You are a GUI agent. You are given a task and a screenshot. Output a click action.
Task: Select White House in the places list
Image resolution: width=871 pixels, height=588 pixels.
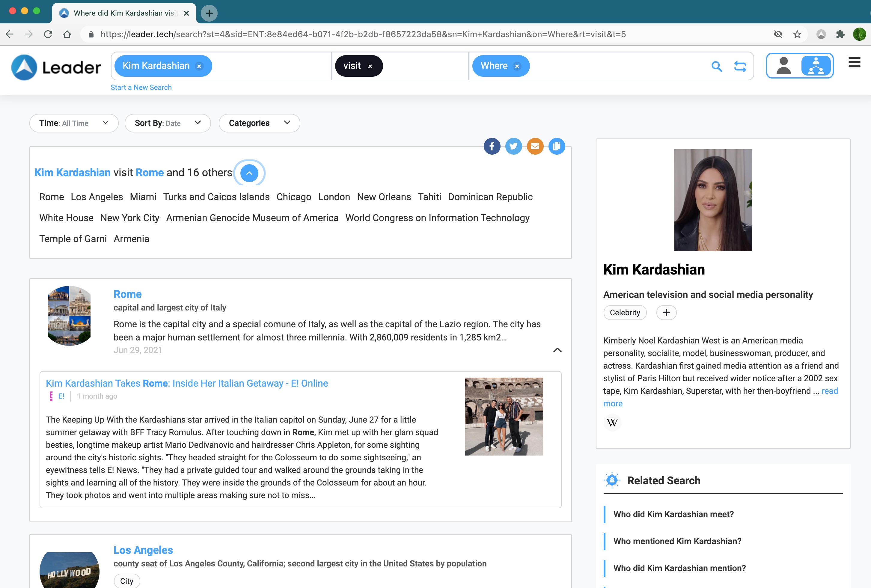[66, 218]
